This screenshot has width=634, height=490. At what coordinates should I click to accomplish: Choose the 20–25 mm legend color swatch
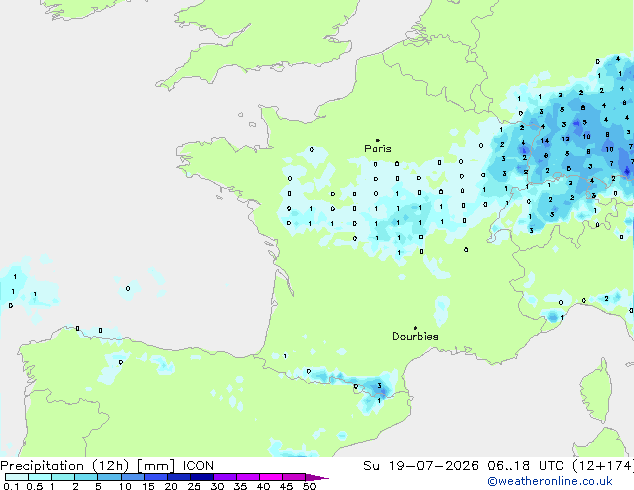[x=178, y=477]
